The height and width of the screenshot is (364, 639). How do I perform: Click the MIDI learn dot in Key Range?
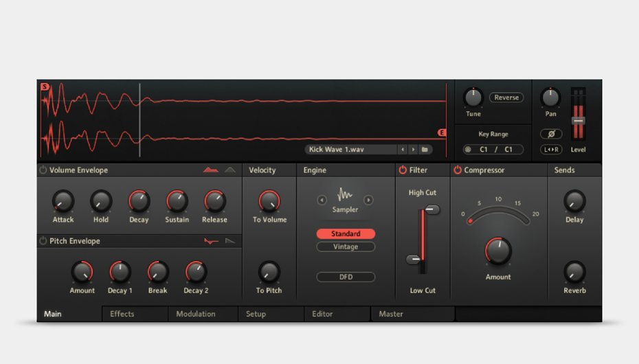click(x=468, y=149)
